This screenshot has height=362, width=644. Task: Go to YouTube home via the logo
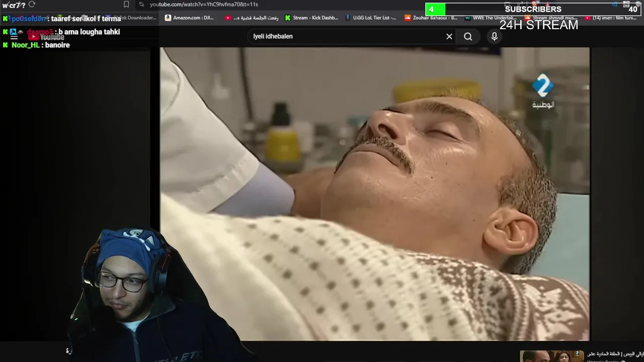tap(46, 37)
